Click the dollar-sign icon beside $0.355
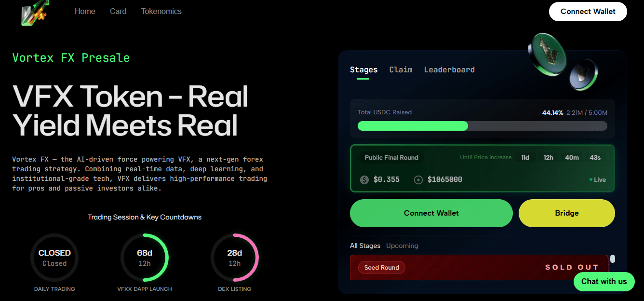This screenshot has height=301, width=644. click(364, 179)
